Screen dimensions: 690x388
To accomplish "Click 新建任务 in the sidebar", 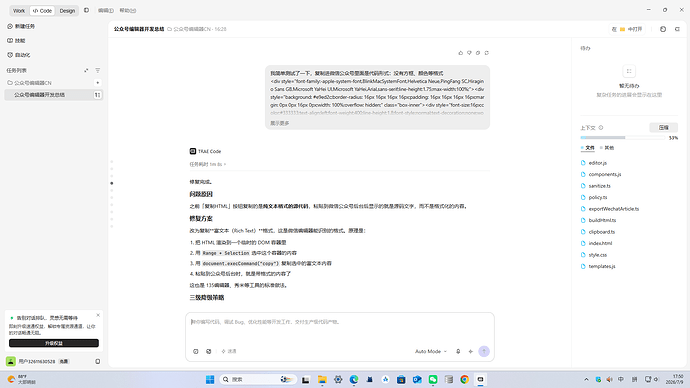I will [21, 26].
